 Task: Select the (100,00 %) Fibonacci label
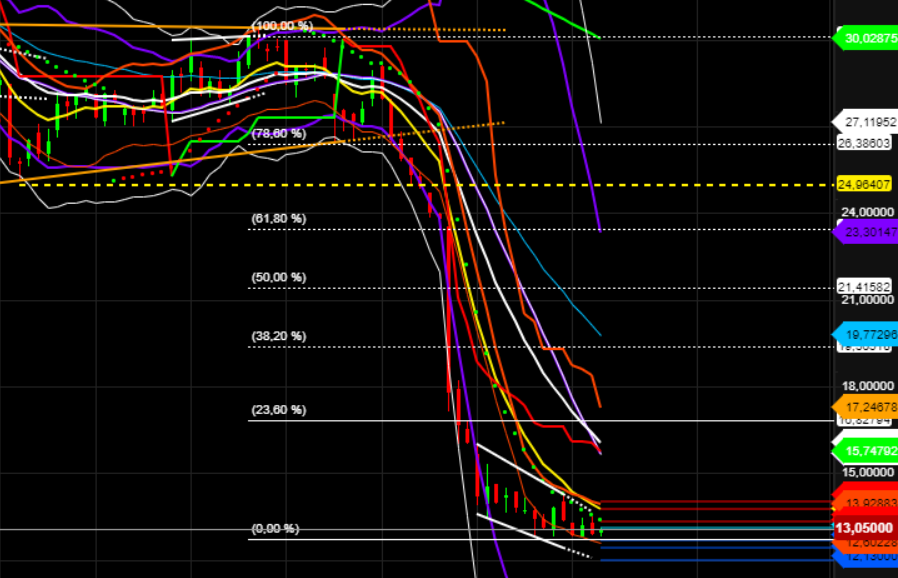pyautogui.click(x=282, y=26)
